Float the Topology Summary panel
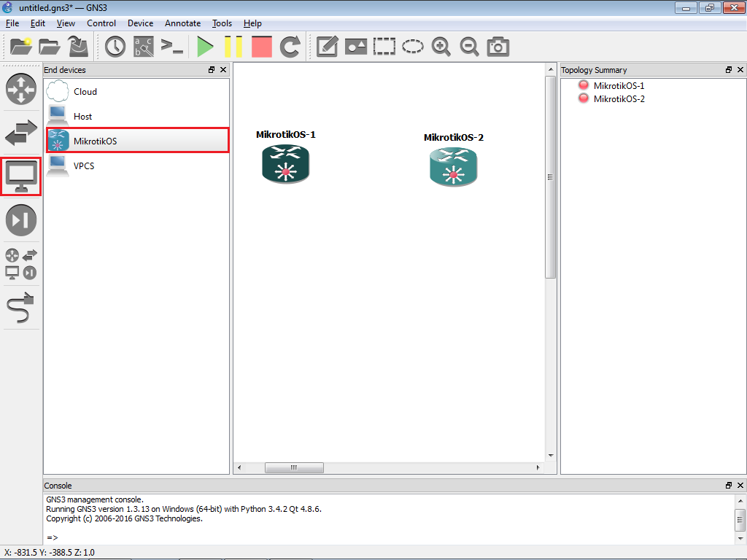 pos(729,69)
